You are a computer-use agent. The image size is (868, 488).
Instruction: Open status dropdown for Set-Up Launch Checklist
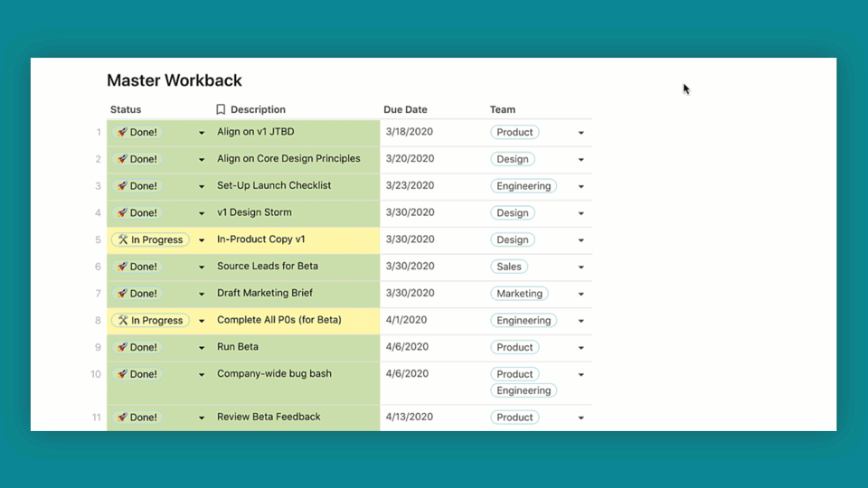tap(202, 186)
